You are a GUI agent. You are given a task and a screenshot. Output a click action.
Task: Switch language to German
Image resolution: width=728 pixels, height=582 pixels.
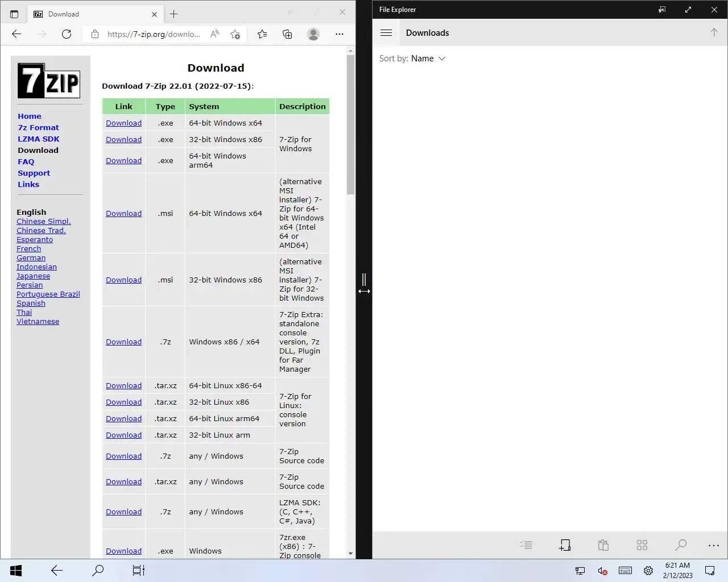click(31, 257)
